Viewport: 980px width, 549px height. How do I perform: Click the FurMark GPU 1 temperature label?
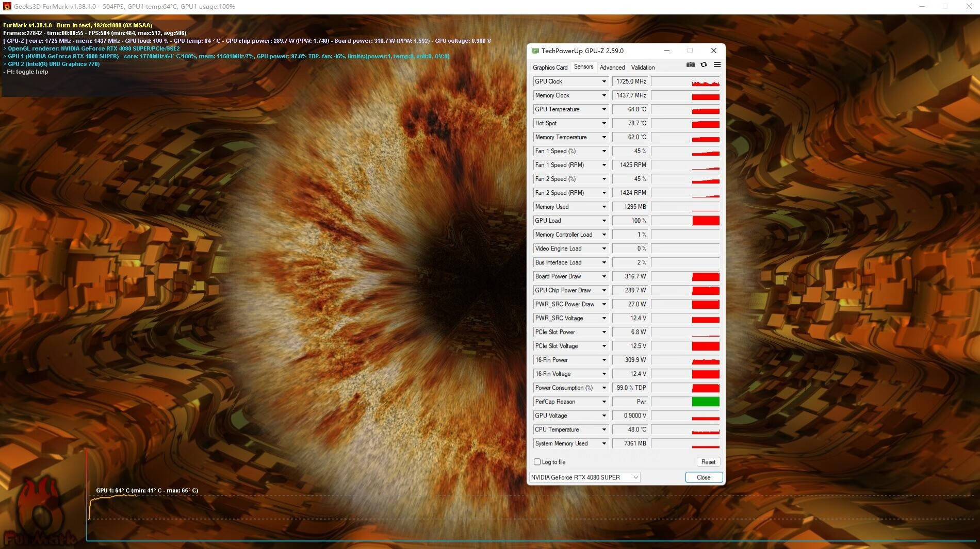pyautogui.click(x=147, y=490)
